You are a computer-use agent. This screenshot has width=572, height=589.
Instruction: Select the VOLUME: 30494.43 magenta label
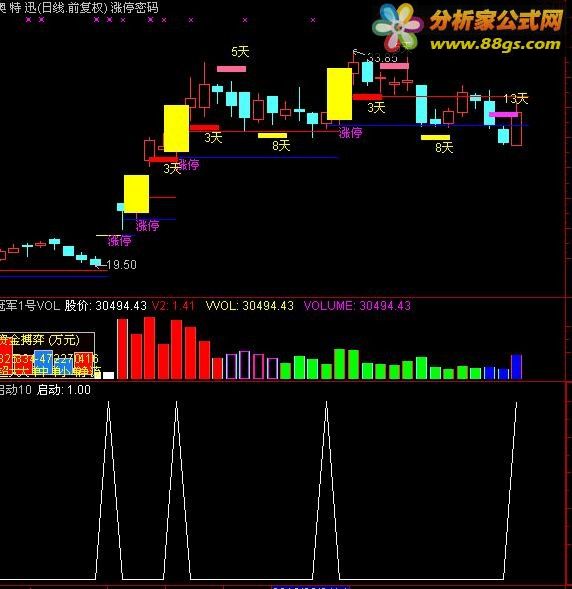tap(357, 305)
